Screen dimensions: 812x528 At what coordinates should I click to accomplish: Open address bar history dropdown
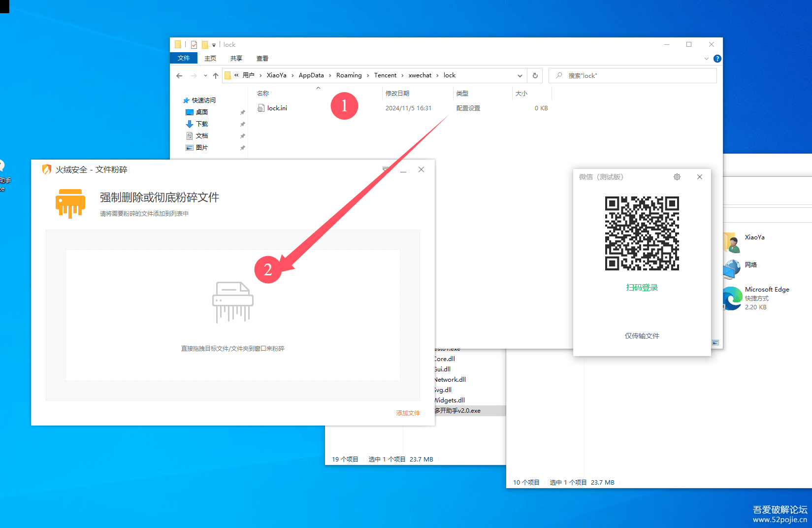point(520,76)
